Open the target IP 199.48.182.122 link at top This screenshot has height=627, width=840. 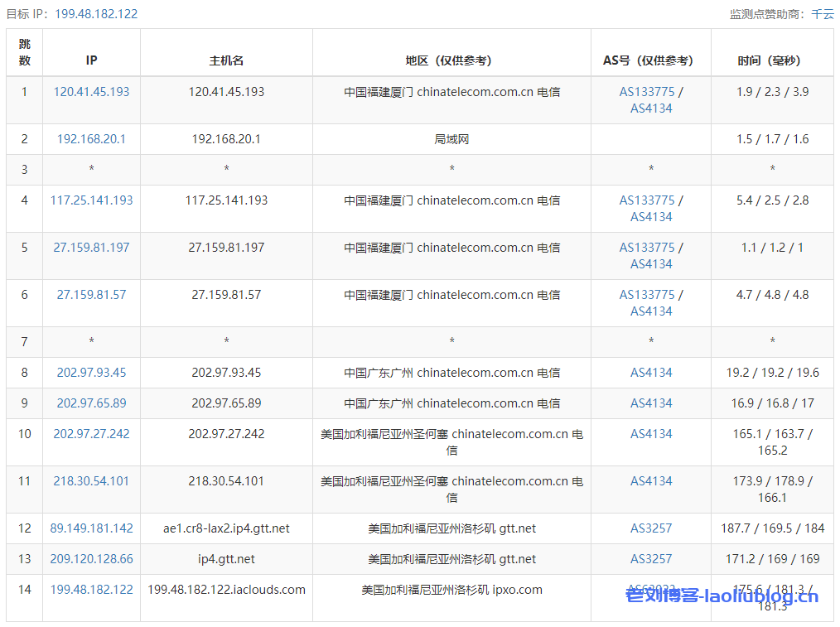point(96,14)
